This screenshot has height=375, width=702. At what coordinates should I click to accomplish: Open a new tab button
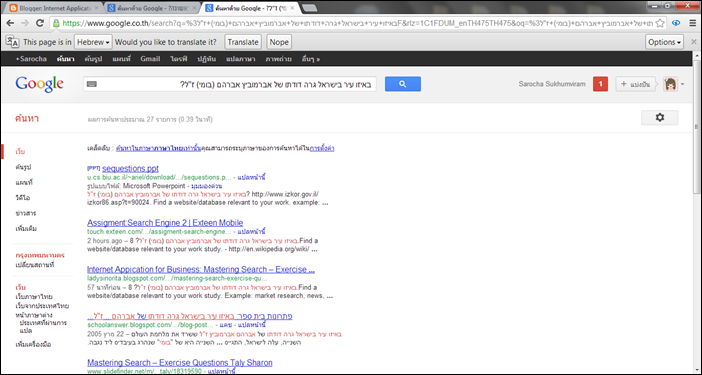pos(309,8)
